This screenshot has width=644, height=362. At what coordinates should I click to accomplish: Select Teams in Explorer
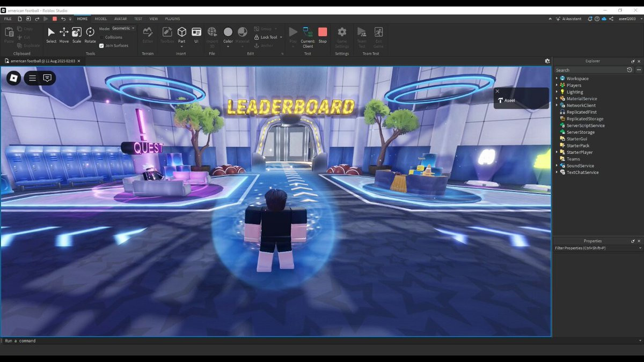click(x=573, y=159)
